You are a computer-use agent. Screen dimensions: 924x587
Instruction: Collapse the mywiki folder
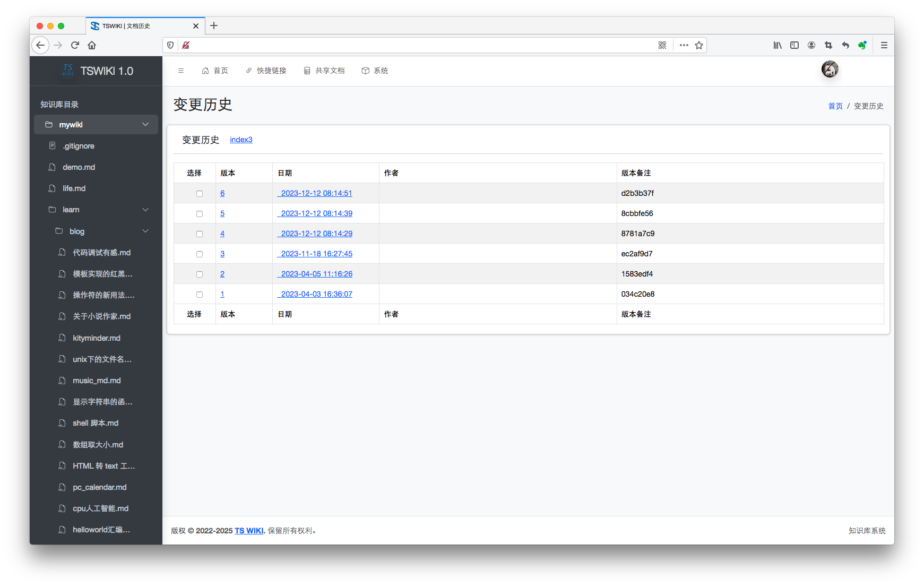tap(145, 124)
